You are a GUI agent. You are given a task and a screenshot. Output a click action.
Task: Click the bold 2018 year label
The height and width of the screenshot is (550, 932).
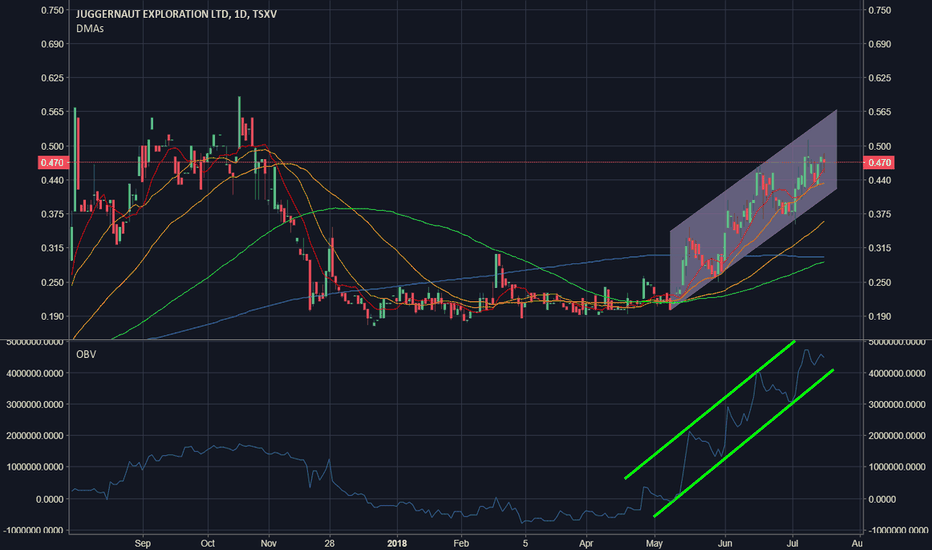(x=397, y=543)
